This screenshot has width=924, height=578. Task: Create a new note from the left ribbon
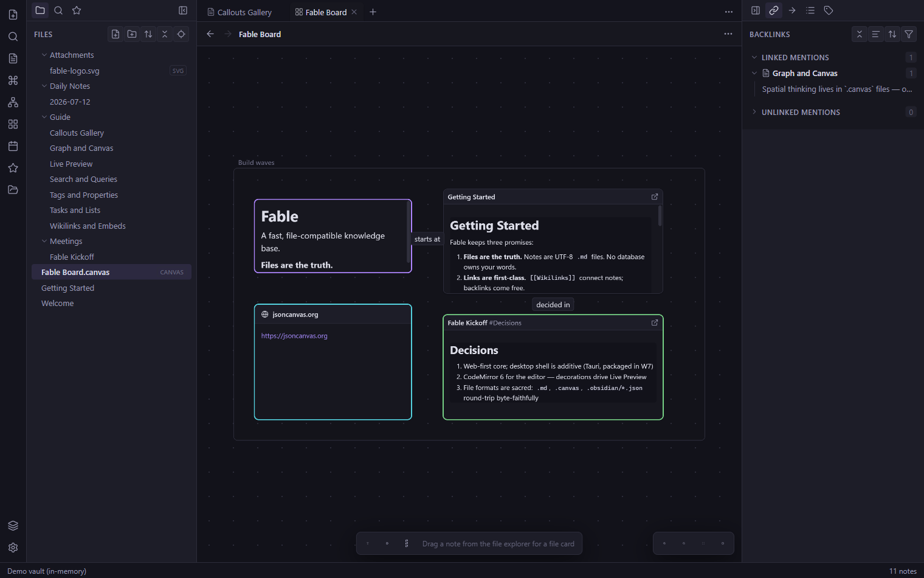tap(13, 15)
